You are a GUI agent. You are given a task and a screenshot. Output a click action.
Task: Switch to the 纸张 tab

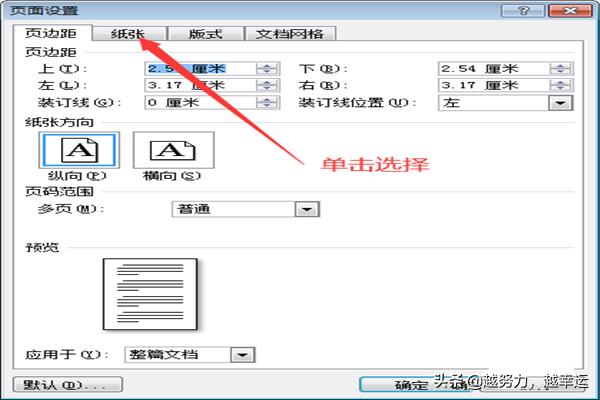[x=127, y=33]
